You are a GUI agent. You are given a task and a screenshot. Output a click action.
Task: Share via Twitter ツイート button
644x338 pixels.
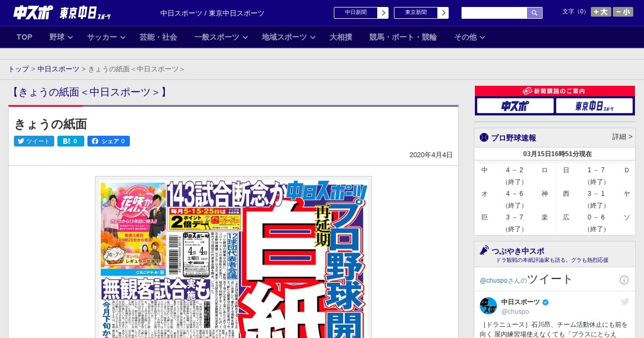click(x=34, y=141)
